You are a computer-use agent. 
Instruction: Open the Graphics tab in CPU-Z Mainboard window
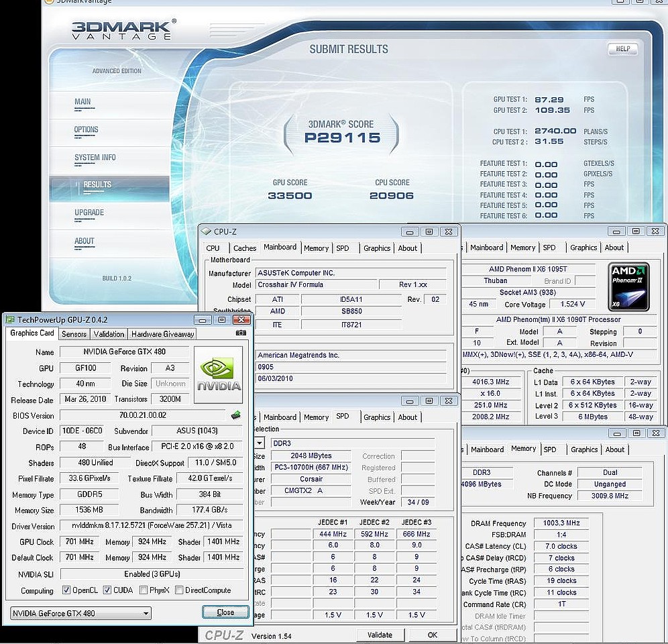377,248
